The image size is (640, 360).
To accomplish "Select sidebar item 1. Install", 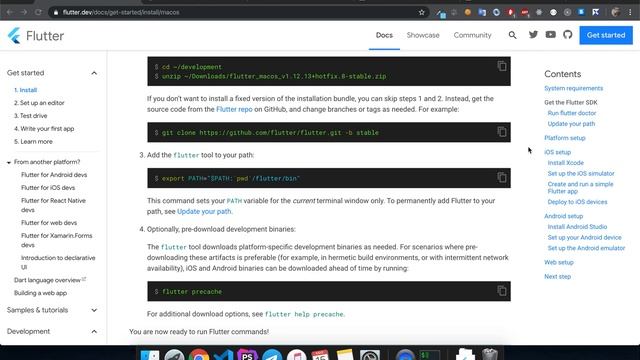I will point(25,90).
